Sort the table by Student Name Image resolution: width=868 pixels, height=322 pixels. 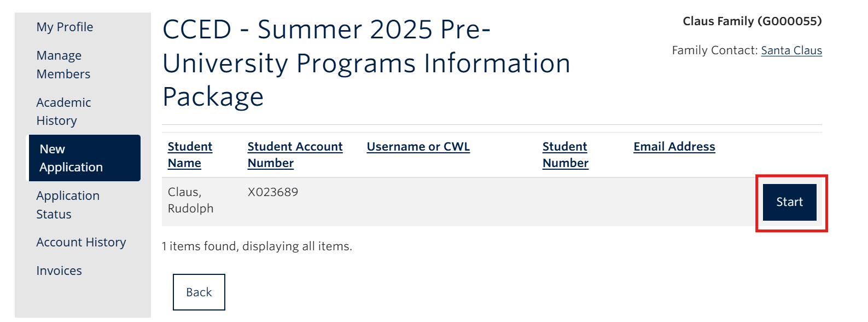[189, 154]
